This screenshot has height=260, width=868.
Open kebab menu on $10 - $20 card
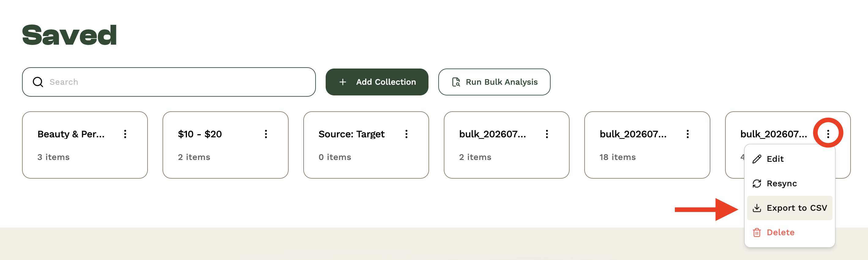[x=266, y=134]
